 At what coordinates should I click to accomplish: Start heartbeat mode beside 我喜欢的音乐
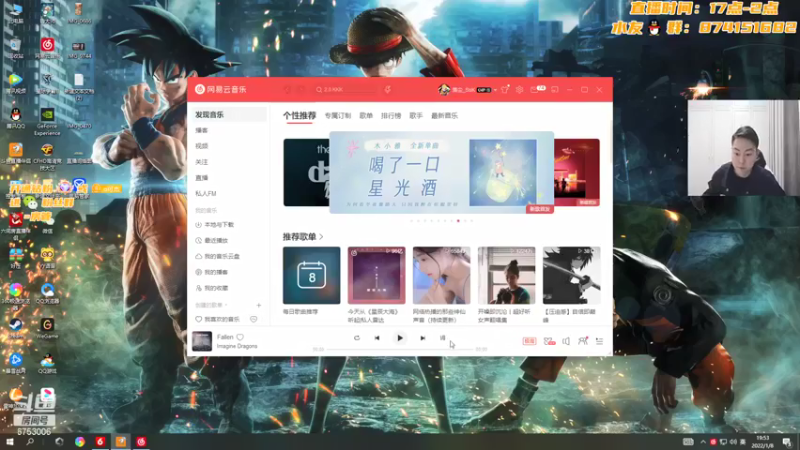click(254, 319)
